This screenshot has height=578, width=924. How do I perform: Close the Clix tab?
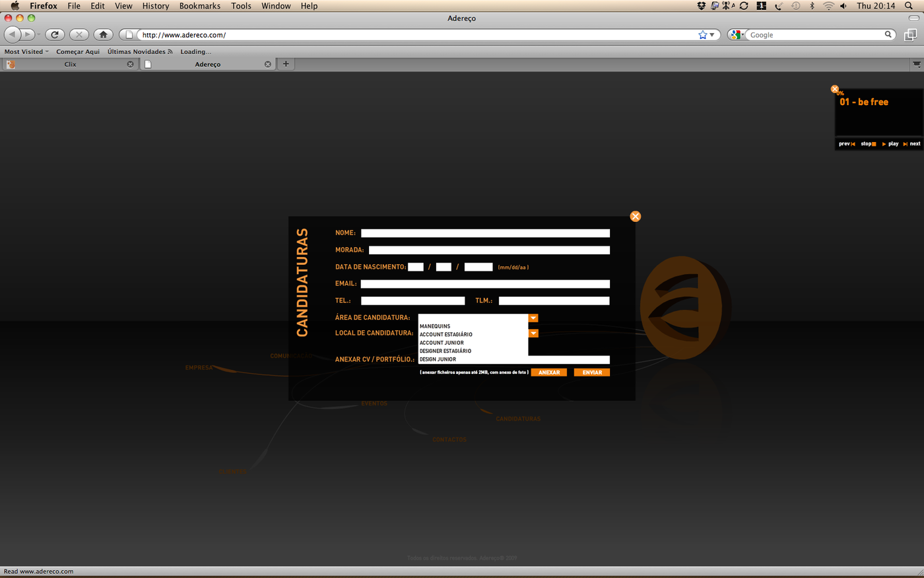130,64
